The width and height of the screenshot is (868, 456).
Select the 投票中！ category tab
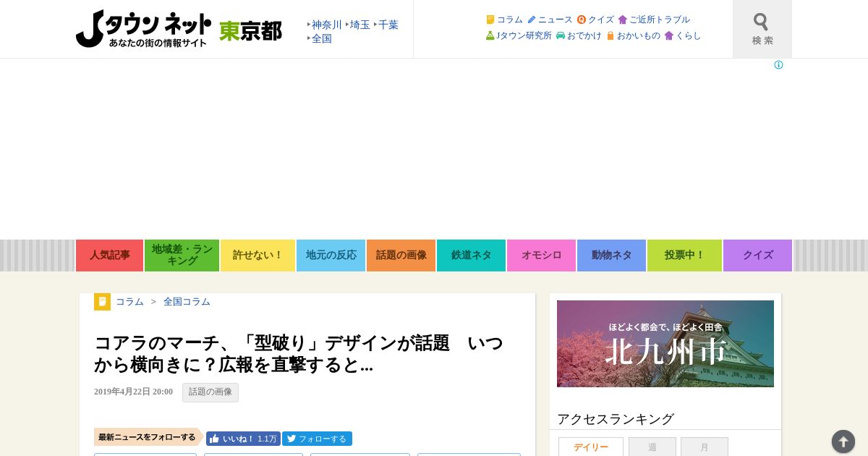coord(684,256)
